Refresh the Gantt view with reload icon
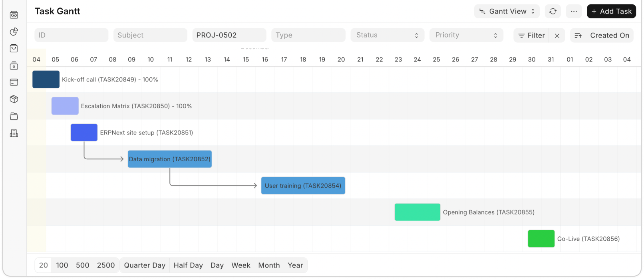 [x=553, y=11]
